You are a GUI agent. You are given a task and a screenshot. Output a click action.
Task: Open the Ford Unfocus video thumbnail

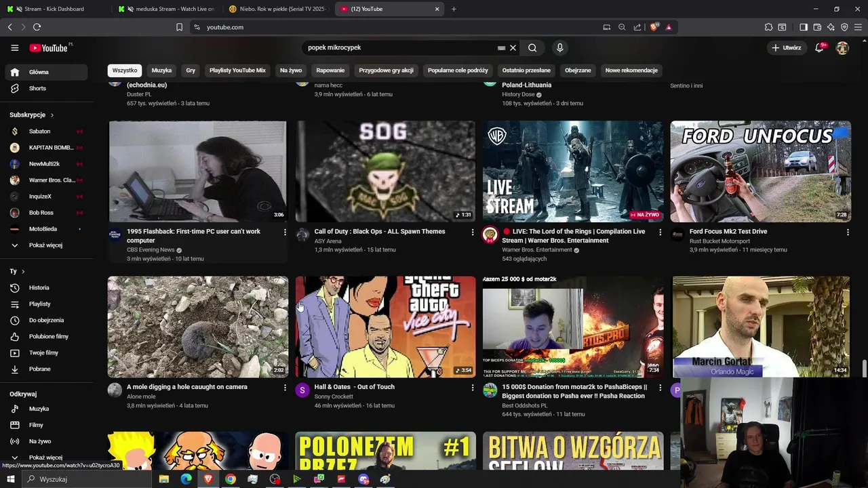760,171
